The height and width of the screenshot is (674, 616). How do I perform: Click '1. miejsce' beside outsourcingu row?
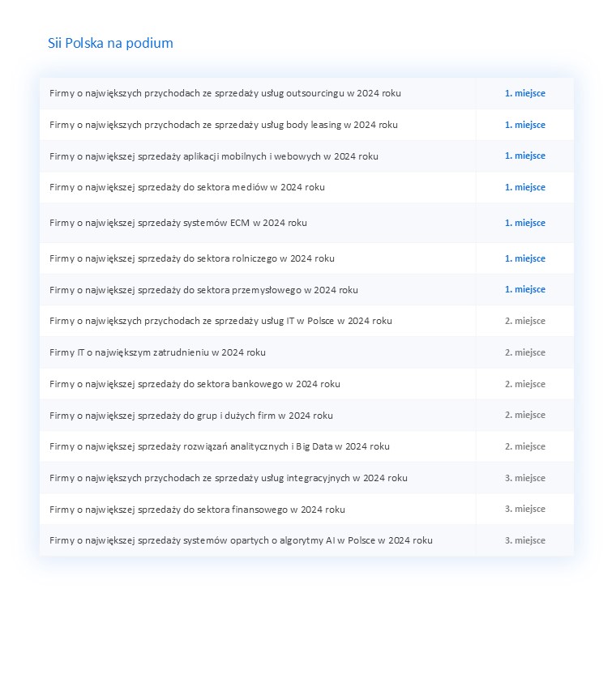click(524, 93)
